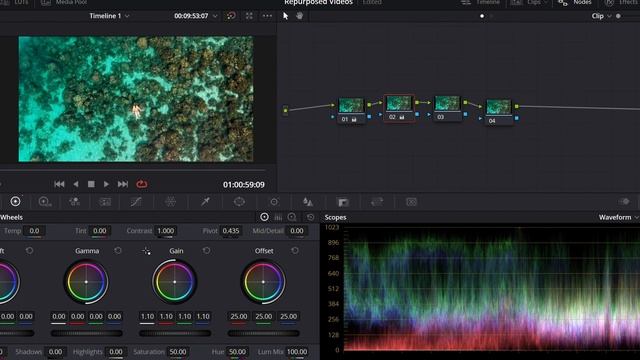Toggle the Nodes panel button
The height and width of the screenshot is (360, 640).
pos(576,2)
